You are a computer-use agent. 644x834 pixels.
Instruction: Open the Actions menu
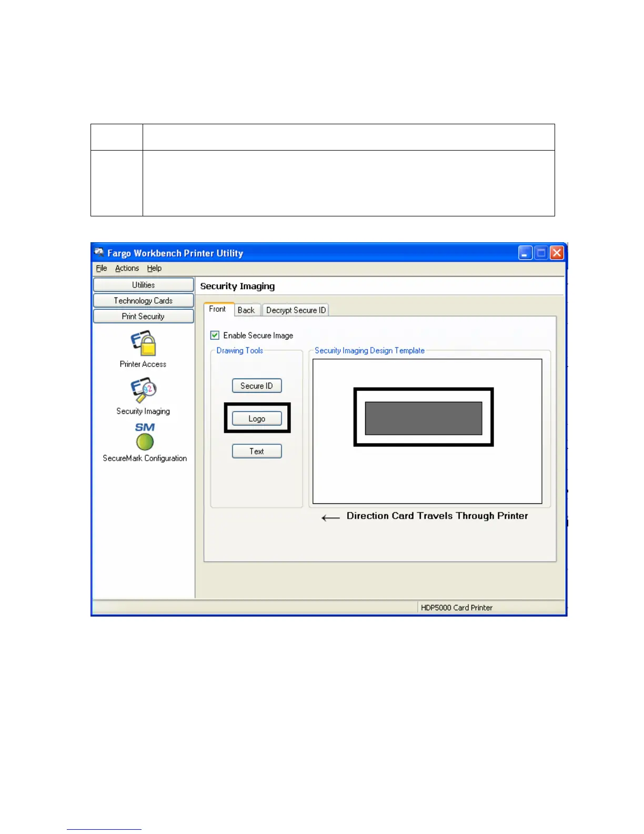[x=127, y=268]
